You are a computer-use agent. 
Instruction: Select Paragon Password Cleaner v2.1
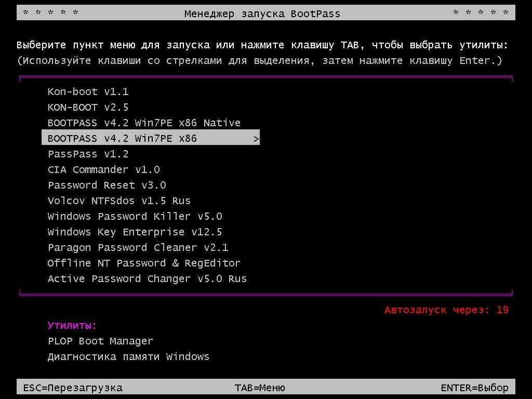click(138, 248)
